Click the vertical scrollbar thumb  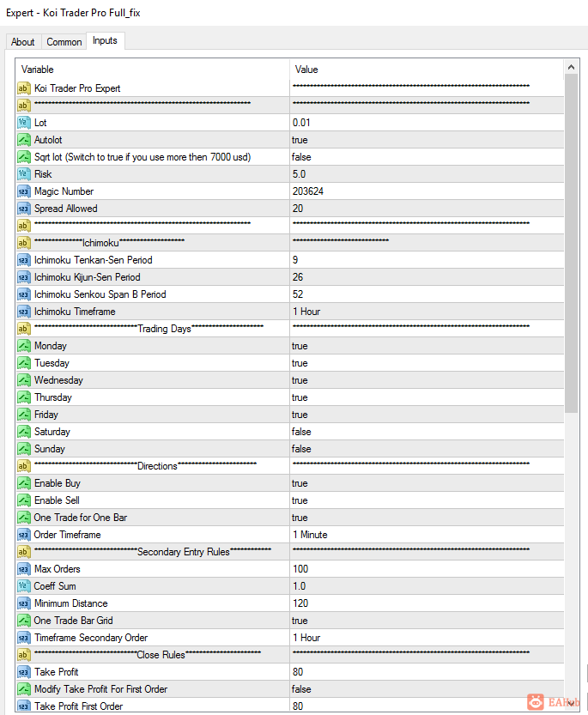click(571, 244)
